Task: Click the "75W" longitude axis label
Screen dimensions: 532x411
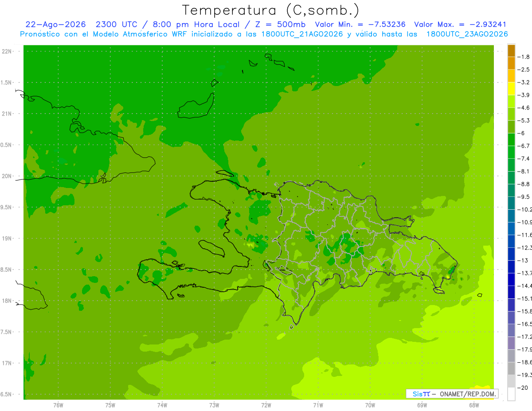Action: 110,405
